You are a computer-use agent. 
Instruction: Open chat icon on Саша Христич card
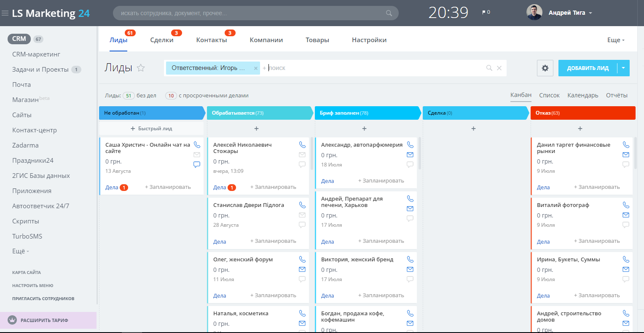pyautogui.click(x=197, y=164)
